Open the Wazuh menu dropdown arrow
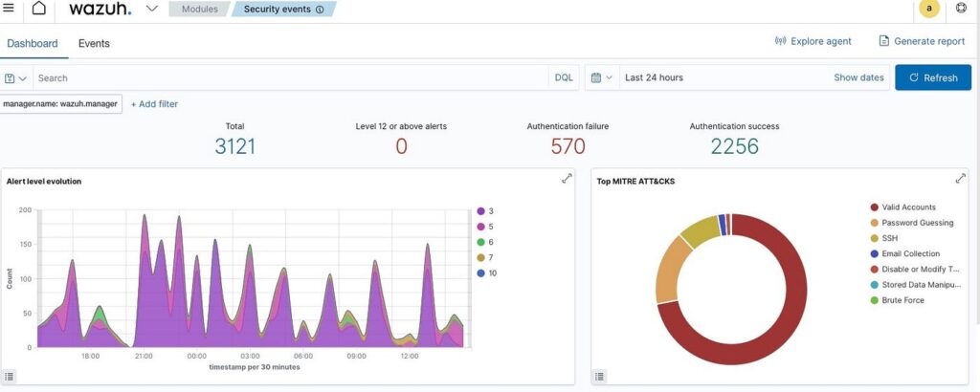The height and width of the screenshot is (392, 980). click(x=152, y=9)
